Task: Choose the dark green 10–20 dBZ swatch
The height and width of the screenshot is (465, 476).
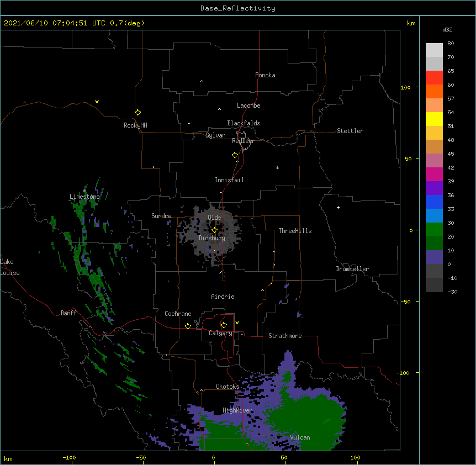Action: (434, 244)
